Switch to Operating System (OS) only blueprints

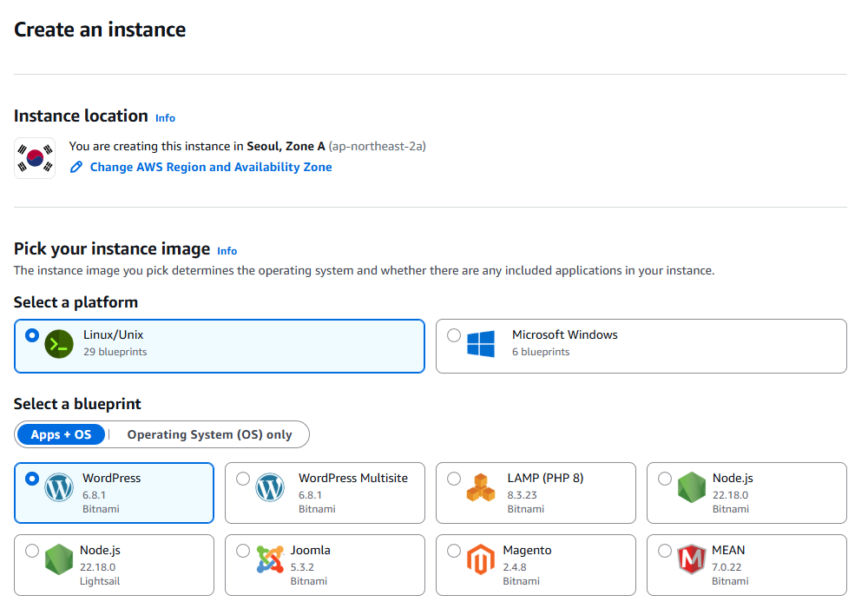[208, 434]
